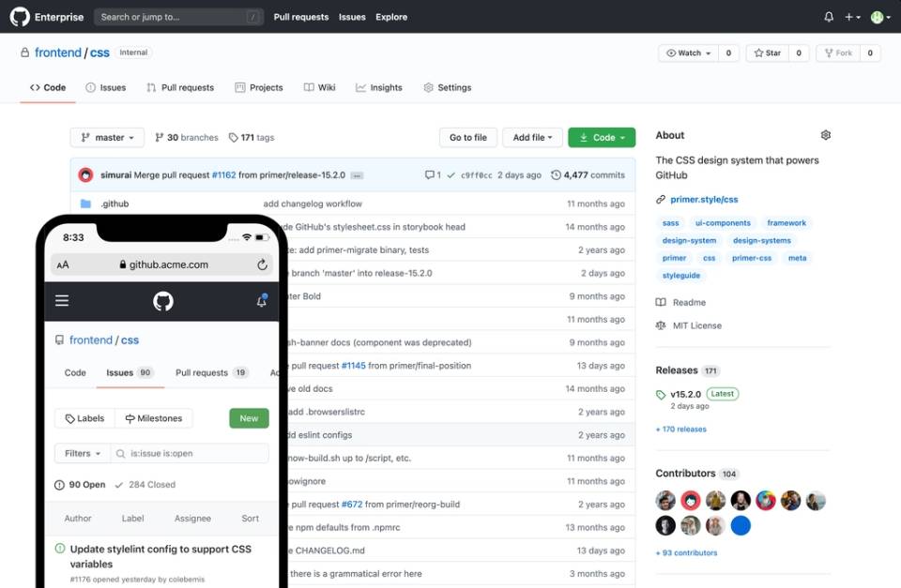Click the About settings gear icon

(826, 135)
